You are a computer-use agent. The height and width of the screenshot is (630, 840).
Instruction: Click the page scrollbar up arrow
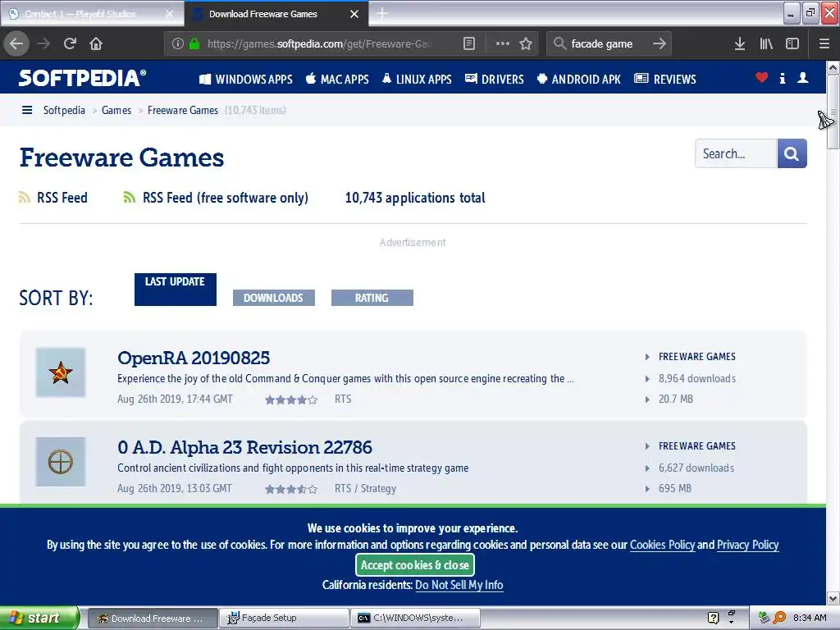[833, 67]
